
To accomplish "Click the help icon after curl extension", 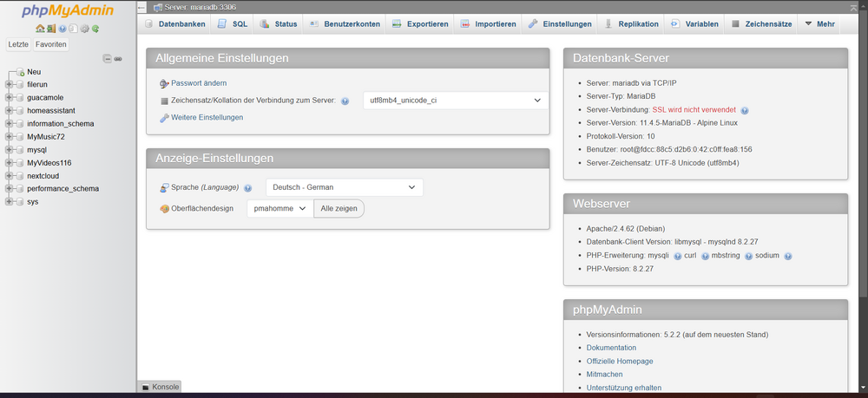I will click(x=705, y=256).
